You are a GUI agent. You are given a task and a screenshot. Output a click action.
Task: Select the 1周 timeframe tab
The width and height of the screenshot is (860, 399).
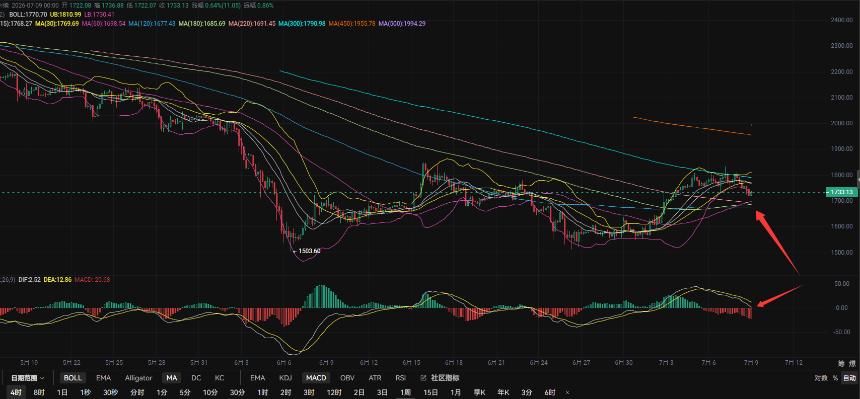coord(405,393)
